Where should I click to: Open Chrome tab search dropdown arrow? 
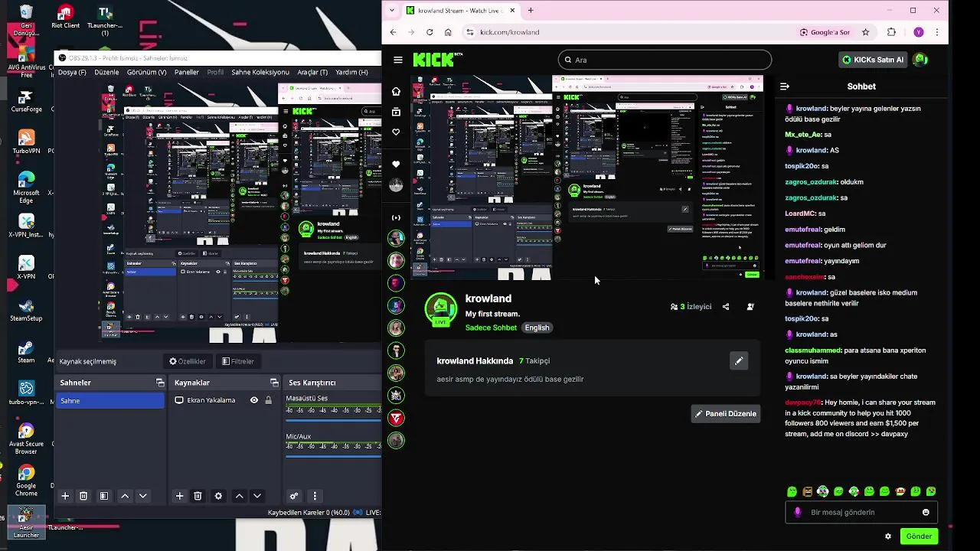[392, 11]
